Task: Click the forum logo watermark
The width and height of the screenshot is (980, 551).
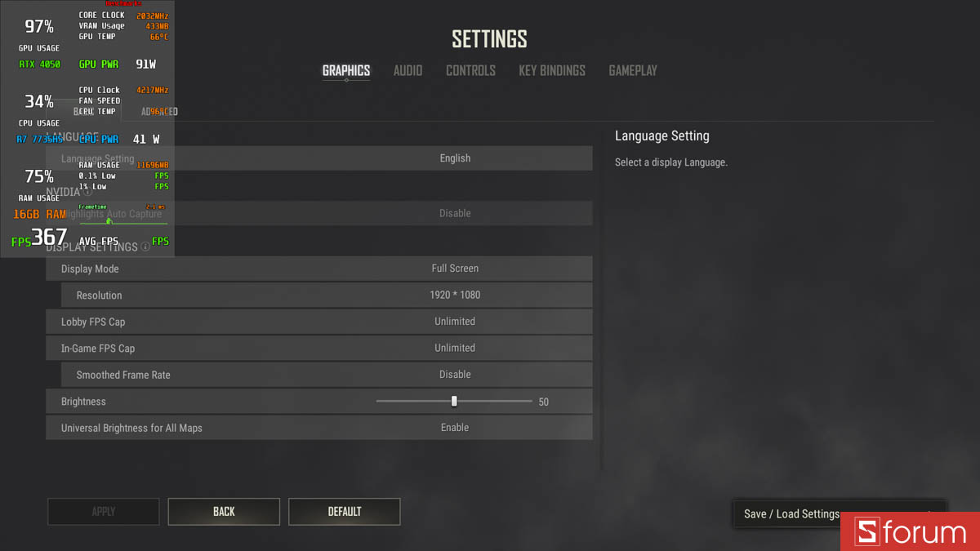Action: tap(909, 532)
